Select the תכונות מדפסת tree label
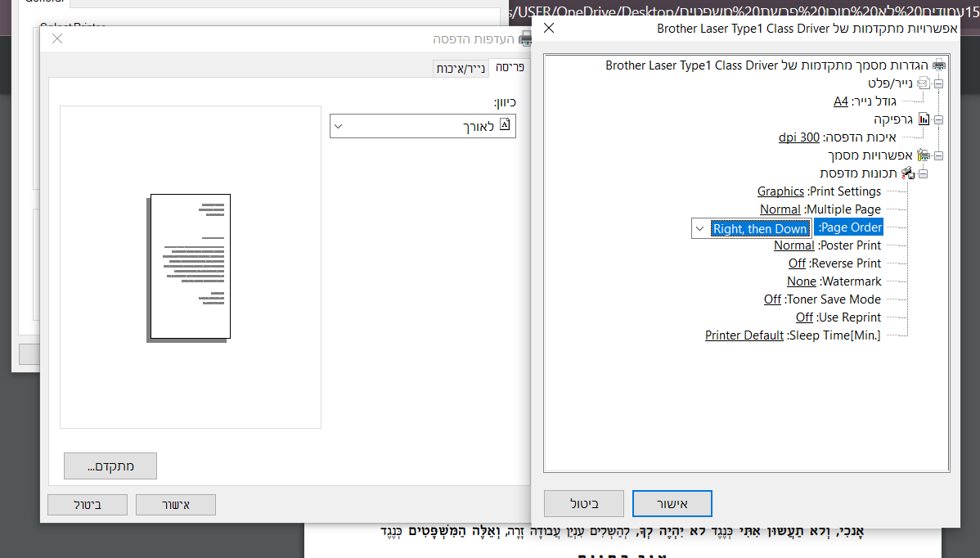The height and width of the screenshot is (558, 980). 858,173
